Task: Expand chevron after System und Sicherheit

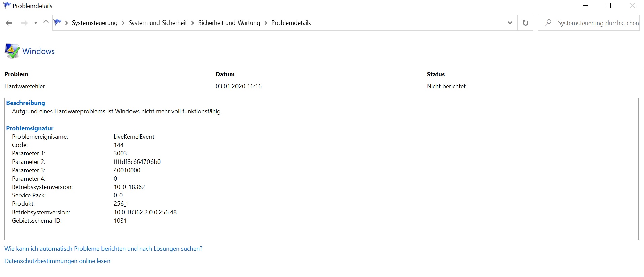Action: click(192, 23)
